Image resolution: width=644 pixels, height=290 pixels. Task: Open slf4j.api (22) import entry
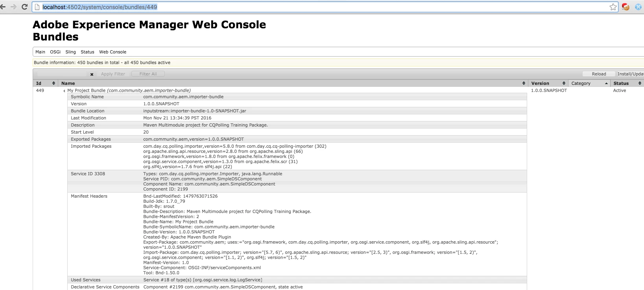point(188,167)
